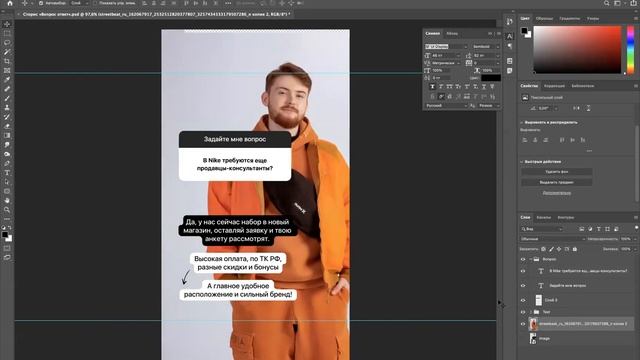640x360 pixels.
Task: Select the Lasso tool
Action: pos(7,42)
